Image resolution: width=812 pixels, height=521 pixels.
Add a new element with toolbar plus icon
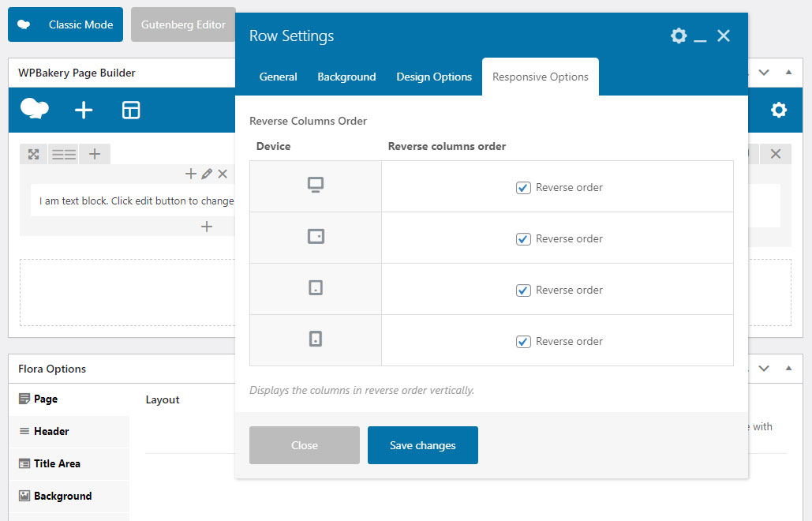click(x=84, y=111)
